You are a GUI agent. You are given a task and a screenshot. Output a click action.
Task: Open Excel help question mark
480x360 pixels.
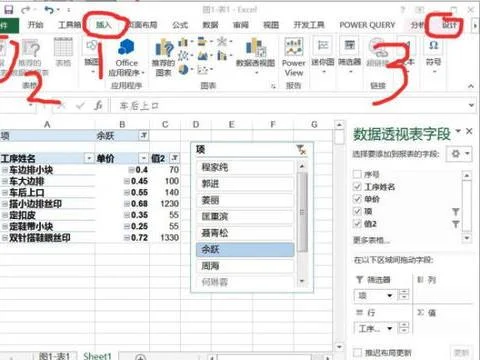click(x=402, y=10)
